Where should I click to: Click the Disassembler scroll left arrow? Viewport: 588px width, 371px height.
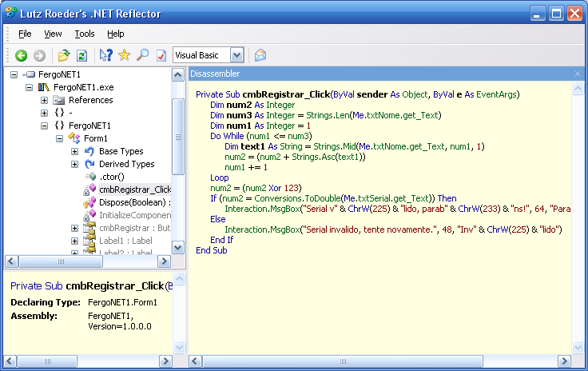pyautogui.click(x=195, y=361)
